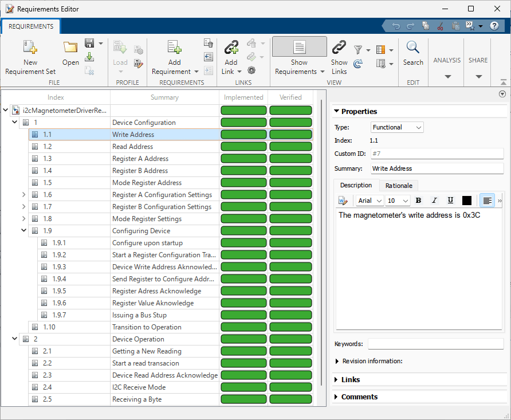Refresh link information
Image resolution: width=511 pixels, height=420 pixels.
click(x=357, y=64)
